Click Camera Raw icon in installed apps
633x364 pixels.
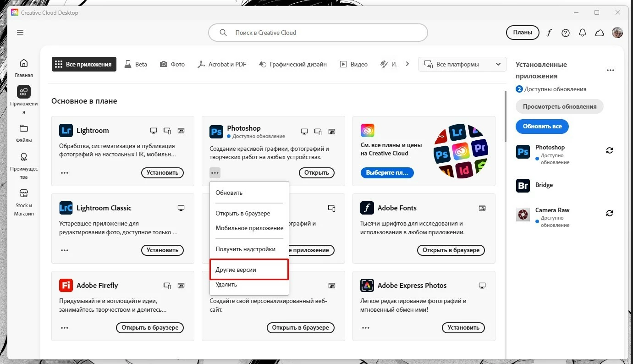click(x=523, y=215)
